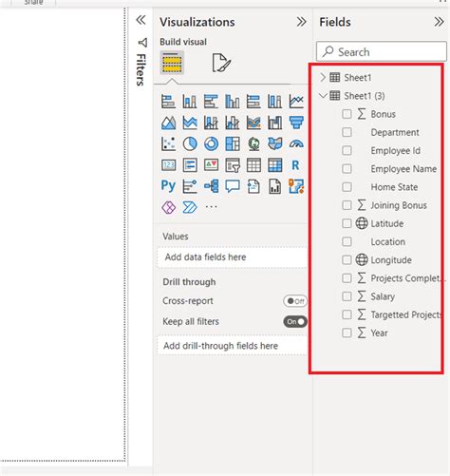This screenshot has height=476, width=450.
Task: Select the scatter chart visual
Action: 168,143
